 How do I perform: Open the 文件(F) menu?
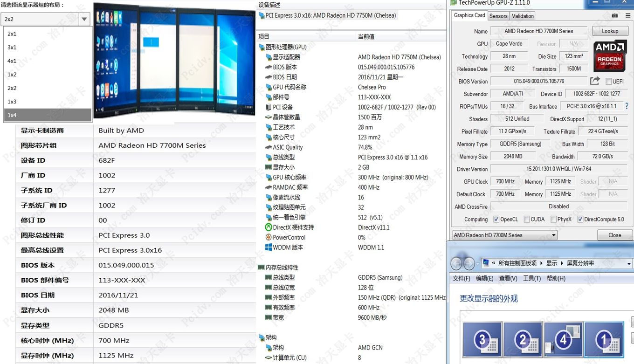coord(462,278)
